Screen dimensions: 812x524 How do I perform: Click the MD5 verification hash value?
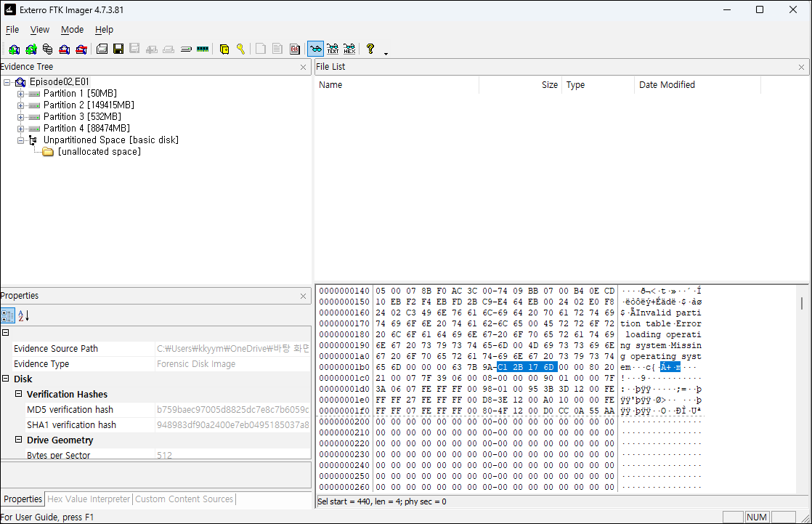click(x=232, y=409)
